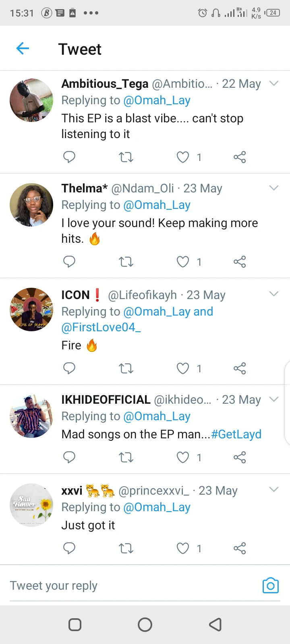Share ICON's Fire tweet

(x=240, y=368)
